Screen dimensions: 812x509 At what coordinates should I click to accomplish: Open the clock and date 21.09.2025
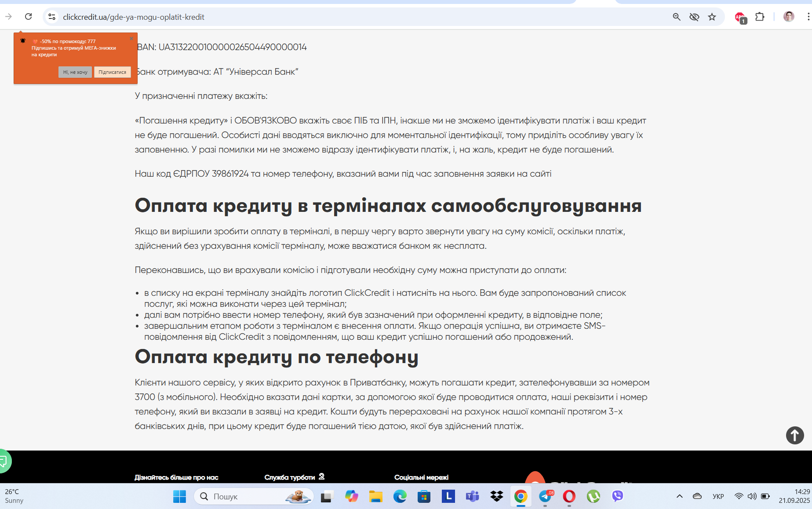coord(794,496)
